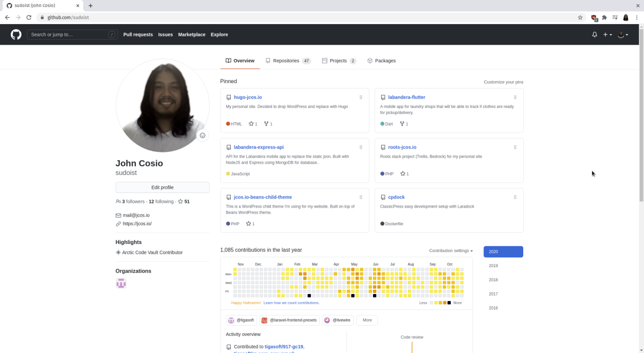Open the plus create-new dropdown in the header
This screenshot has height=353, width=644.
607,34
